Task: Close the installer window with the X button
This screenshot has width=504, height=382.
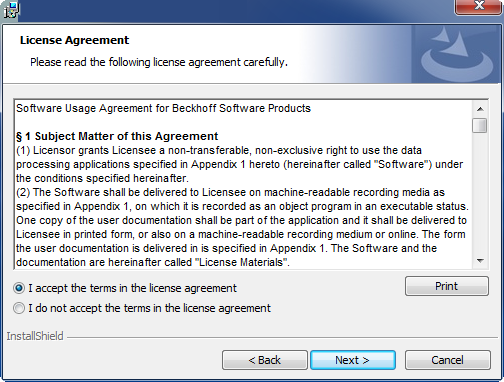Action: coord(479,6)
